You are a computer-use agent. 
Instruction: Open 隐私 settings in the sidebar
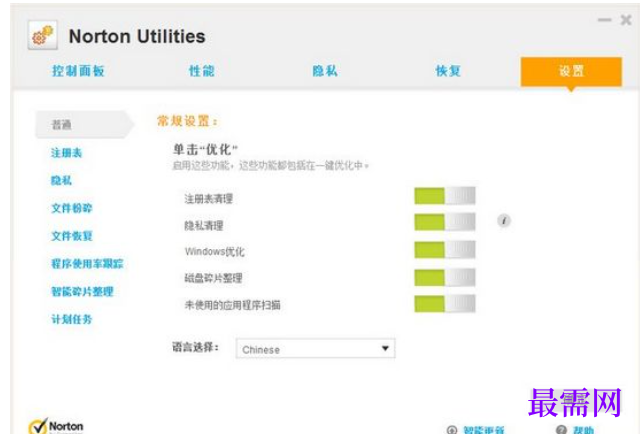pyautogui.click(x=61, y=180)
